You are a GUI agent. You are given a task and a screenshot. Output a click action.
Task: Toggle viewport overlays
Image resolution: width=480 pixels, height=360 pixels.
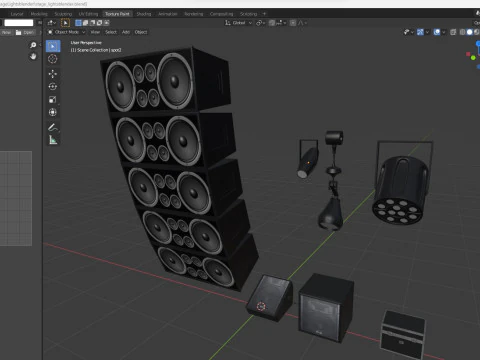(x=437, y=32)
